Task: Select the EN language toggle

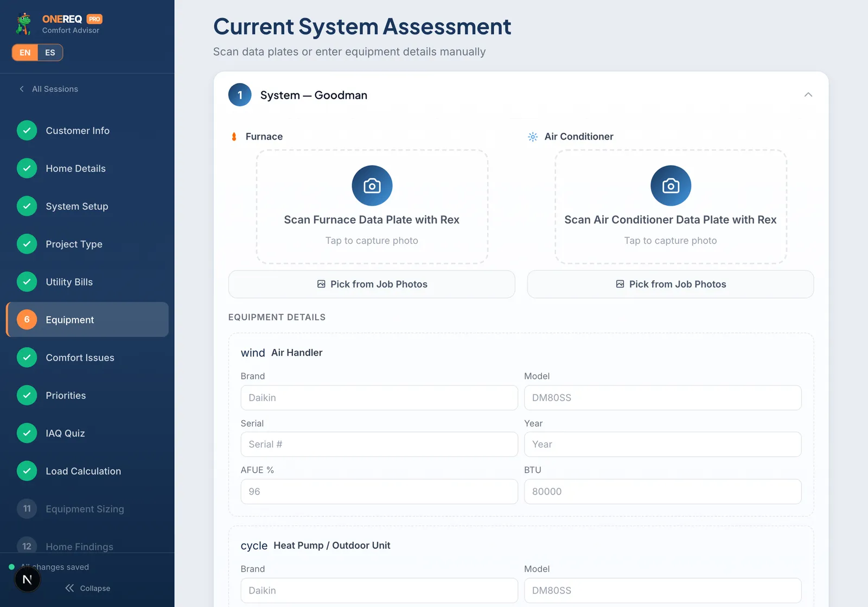Action: click(x=25, y=53)
